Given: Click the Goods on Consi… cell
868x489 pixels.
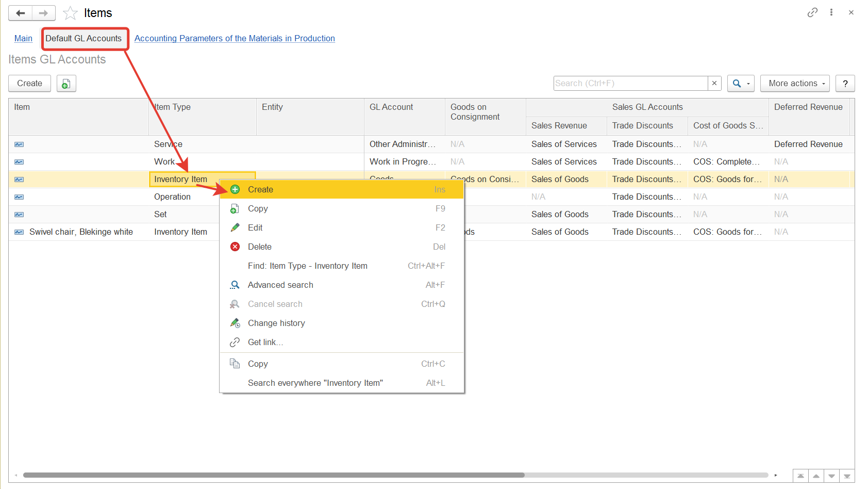Looking at the screenshot, I should tap(485, 180).
